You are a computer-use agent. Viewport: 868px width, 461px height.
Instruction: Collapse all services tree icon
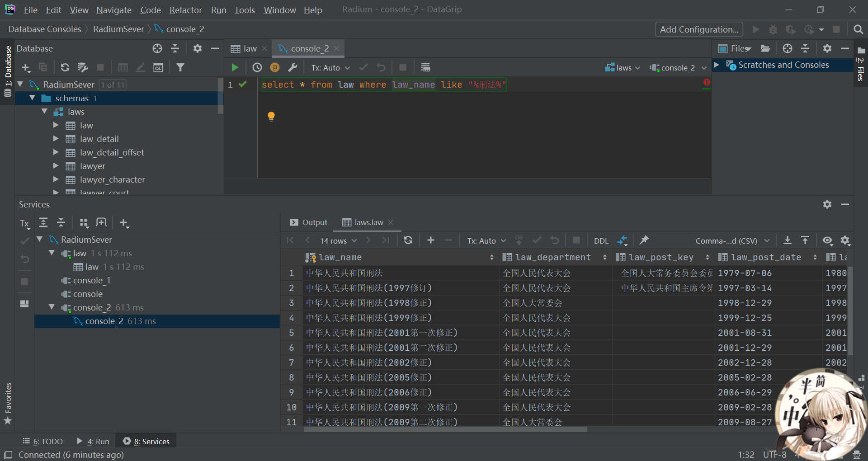coord(61,222)
